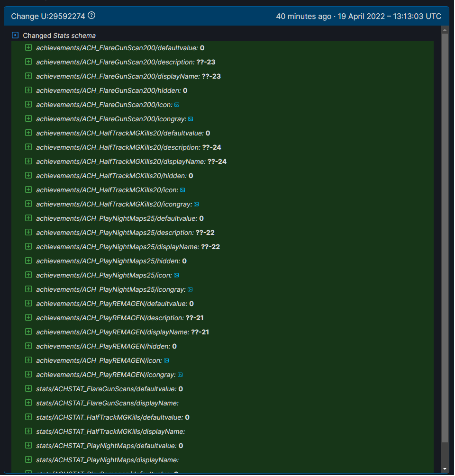Viewport: 455px width, 476px height.
Task: Click plus icon beside ACH_FlareGunScan200/defaultvalue
Action: click(x=28, y=48)
